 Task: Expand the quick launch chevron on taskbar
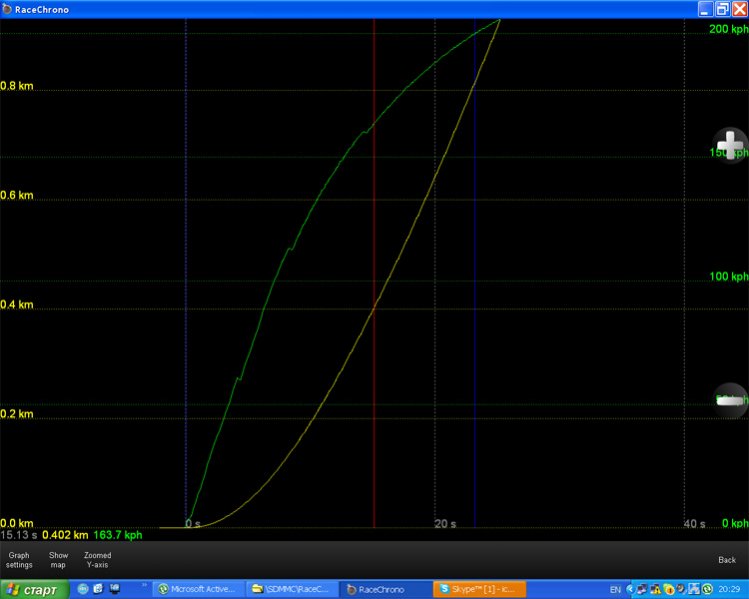[x=146, y=585]
